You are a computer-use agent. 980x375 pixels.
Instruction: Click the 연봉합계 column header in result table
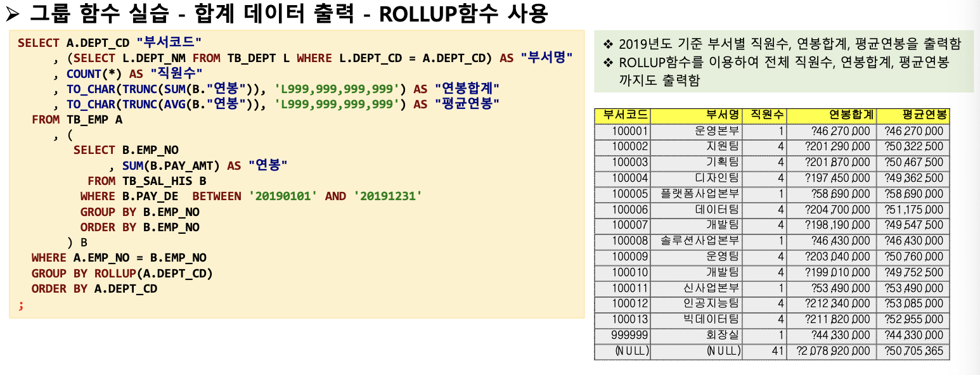832,115
